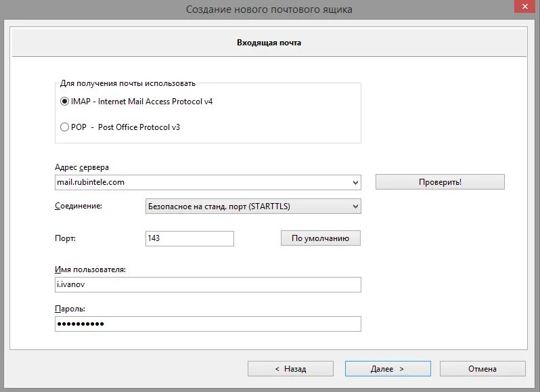The image size is (540, 392).
Task: Cancel the wizard with "Отмена"
Action: click(x=482, y=368)
